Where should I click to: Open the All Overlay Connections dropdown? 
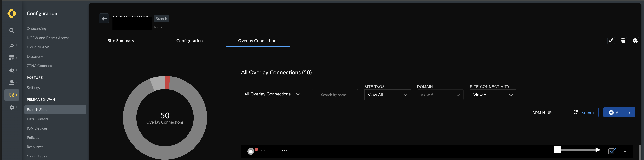(x=272, y=94)
